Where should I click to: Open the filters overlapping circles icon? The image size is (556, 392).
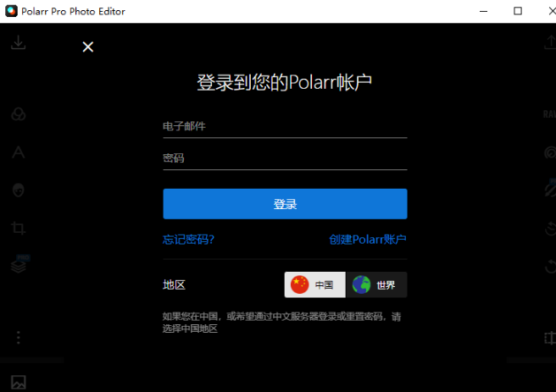18,115
